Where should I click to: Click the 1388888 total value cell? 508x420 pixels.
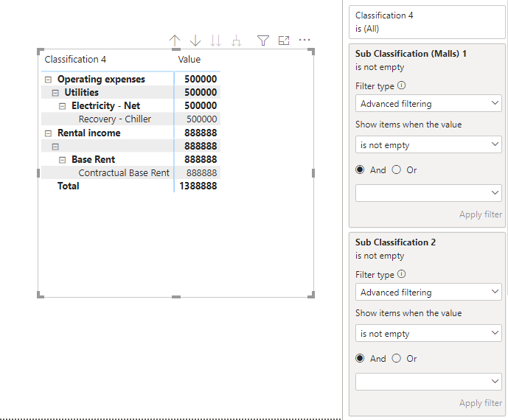pyautogui.click(x=198, y=186)
